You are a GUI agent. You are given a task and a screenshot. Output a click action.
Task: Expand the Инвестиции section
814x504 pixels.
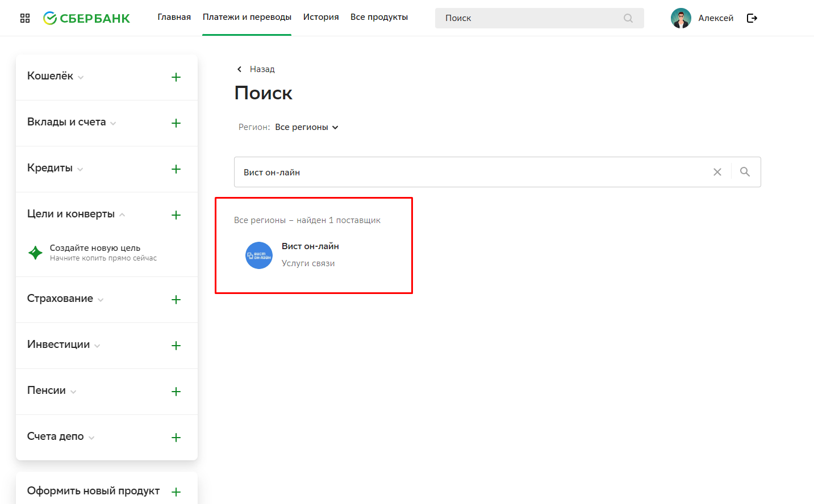point(97,346)
